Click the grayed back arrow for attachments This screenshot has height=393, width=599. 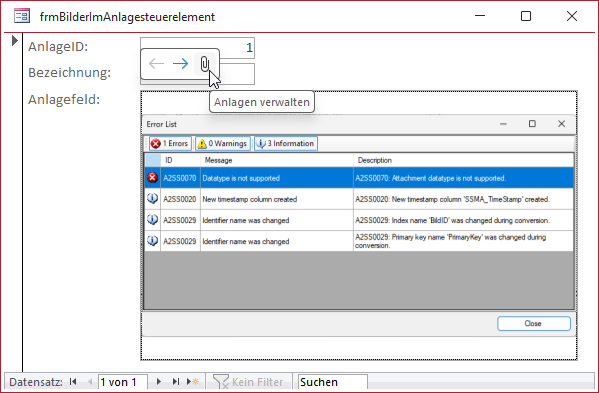(156, 63)
